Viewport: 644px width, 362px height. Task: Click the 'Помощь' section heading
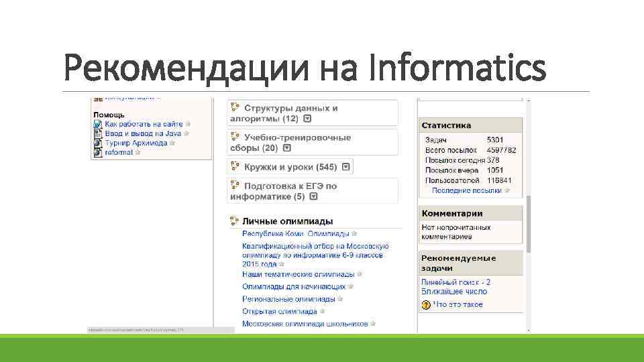[x=109, y=115]
